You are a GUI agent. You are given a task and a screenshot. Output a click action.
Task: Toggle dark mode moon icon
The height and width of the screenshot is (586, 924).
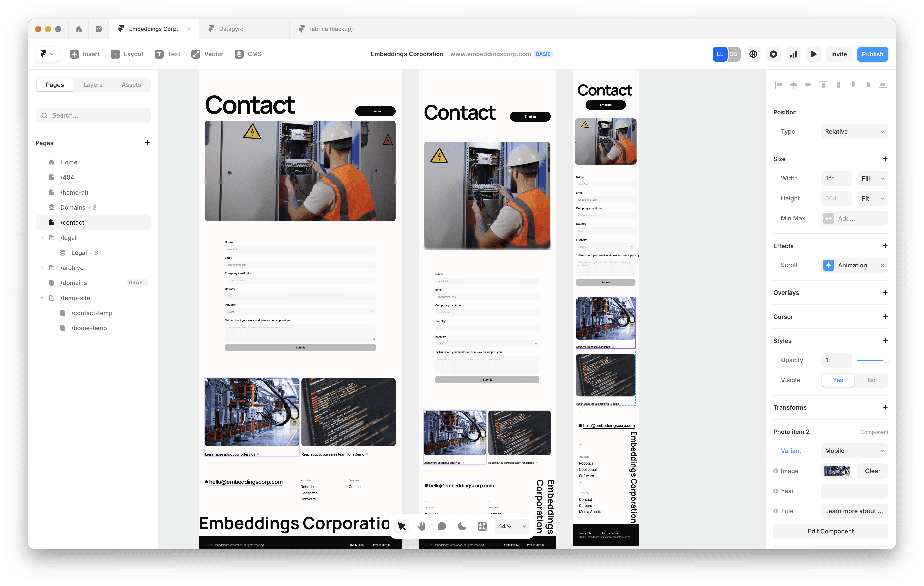coord(462,526)
